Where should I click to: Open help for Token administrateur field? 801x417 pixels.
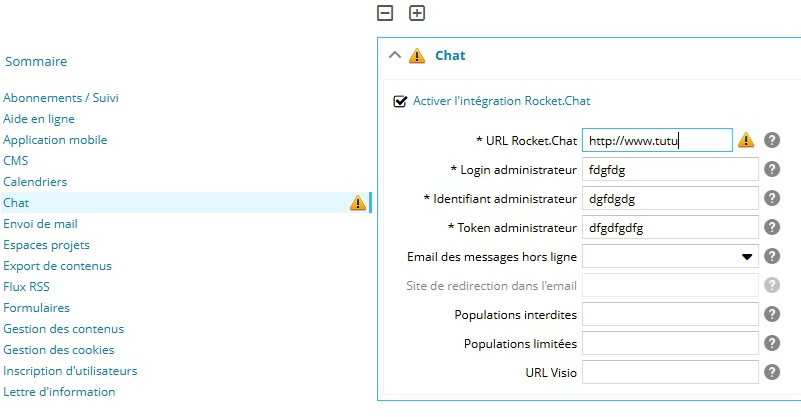tap(772, 227)
